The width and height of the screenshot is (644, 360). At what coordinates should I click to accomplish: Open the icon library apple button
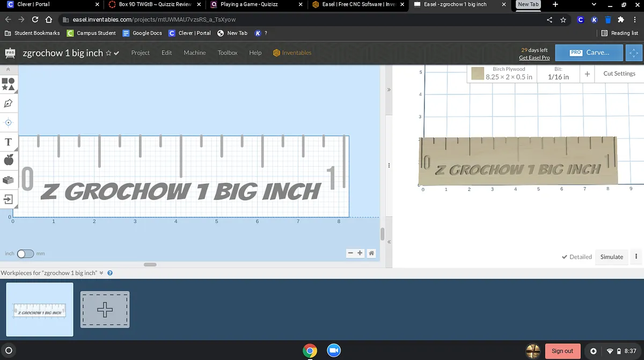(x=9, y=160)
